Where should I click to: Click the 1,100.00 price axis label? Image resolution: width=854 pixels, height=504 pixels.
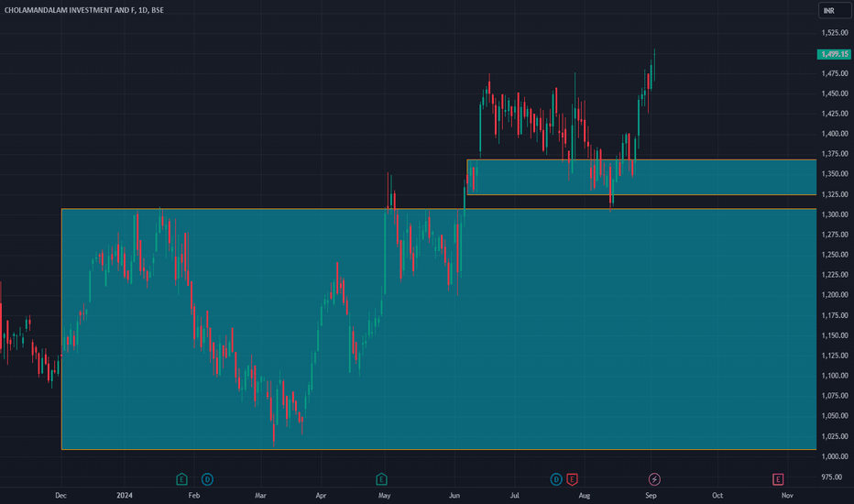click(835, 376)
